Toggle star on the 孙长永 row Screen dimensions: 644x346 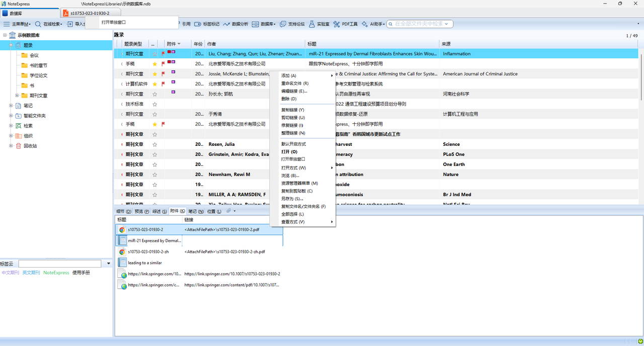[x=155, y=94]
